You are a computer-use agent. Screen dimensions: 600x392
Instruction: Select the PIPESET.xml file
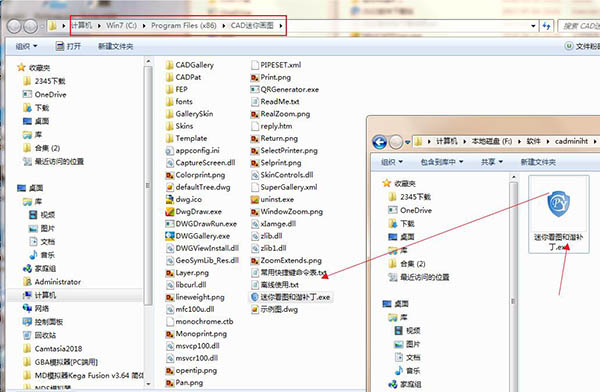276,65
